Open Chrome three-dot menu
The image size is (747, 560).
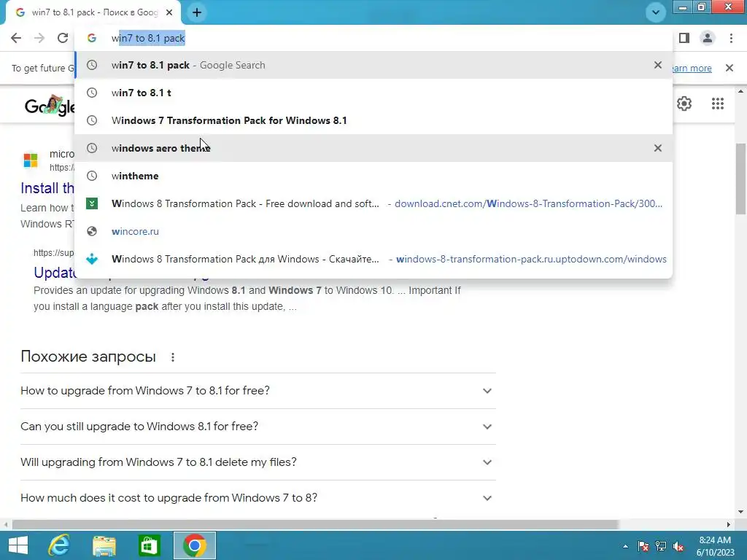[731, 38]
